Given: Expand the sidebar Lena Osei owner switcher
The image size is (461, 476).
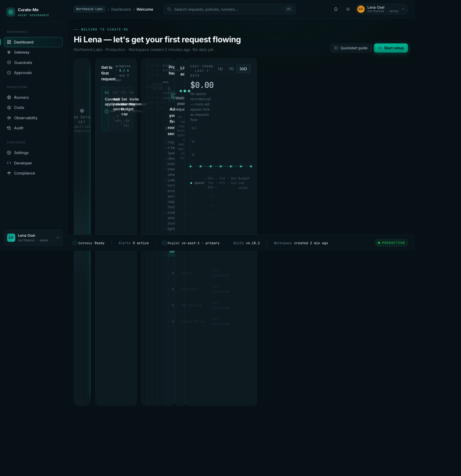Looking at the screenshot, I should [x=33, y=238].
